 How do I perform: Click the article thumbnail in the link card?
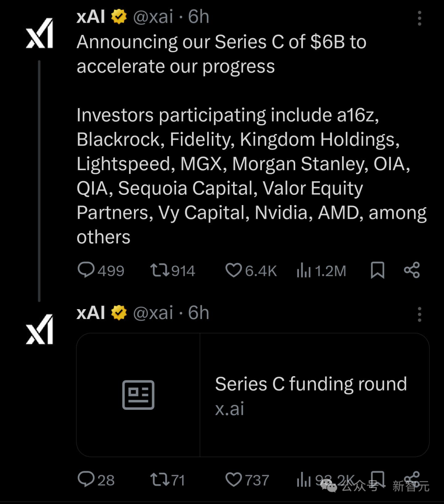coord(138,395)
